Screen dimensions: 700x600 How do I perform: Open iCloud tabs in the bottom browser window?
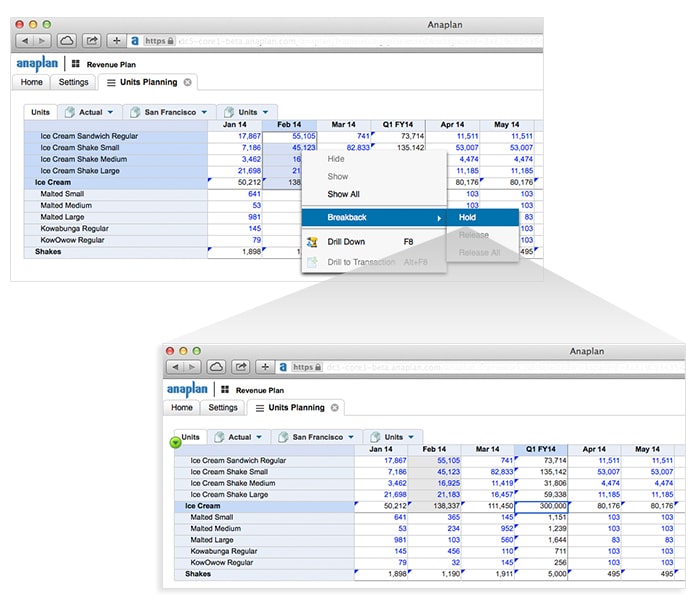pos(216,367)
